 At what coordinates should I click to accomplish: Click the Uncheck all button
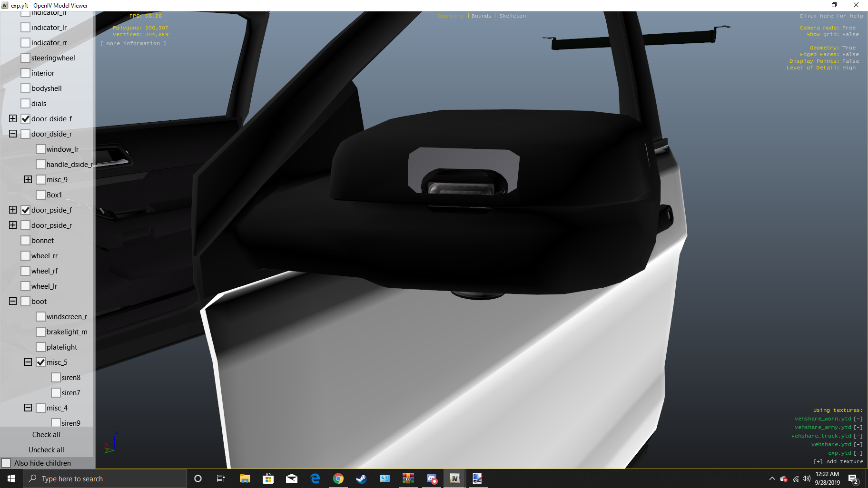point(46,450)
